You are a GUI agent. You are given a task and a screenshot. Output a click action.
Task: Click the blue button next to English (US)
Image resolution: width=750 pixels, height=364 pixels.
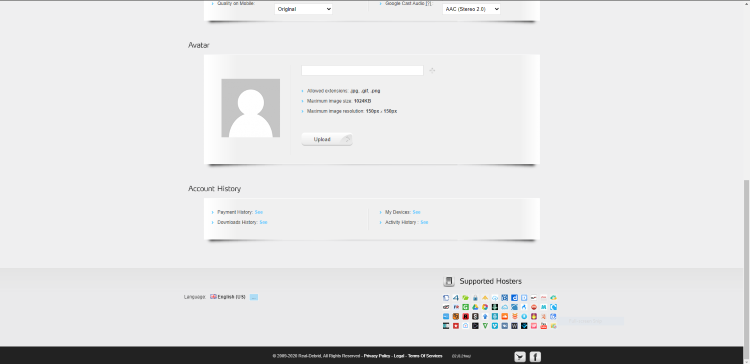pos(254,297)
